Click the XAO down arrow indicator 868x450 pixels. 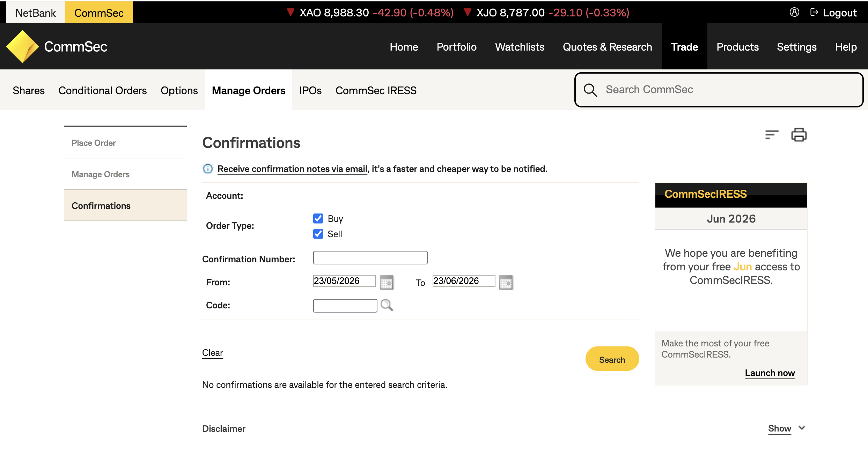click(290, 12)
